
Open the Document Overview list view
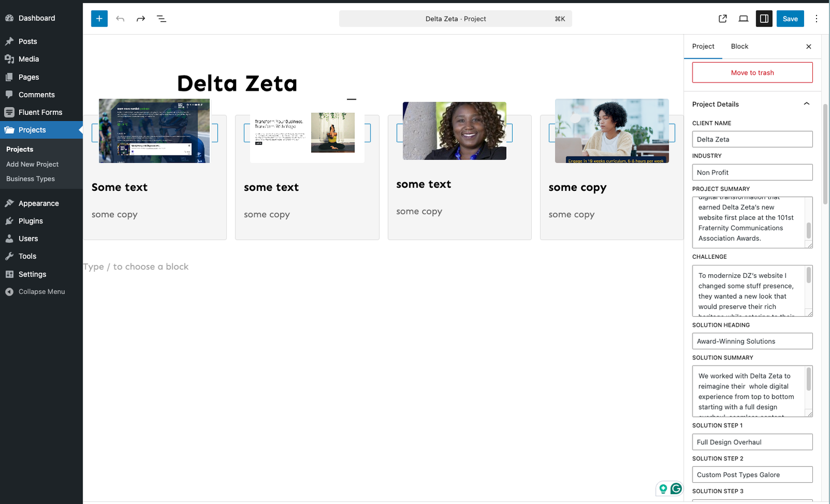coord(161,19)
